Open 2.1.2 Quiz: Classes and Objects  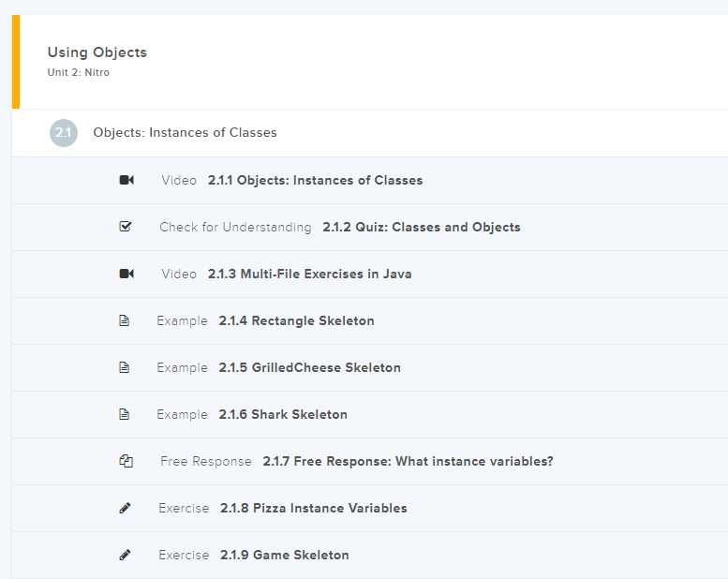pos(421,227)
